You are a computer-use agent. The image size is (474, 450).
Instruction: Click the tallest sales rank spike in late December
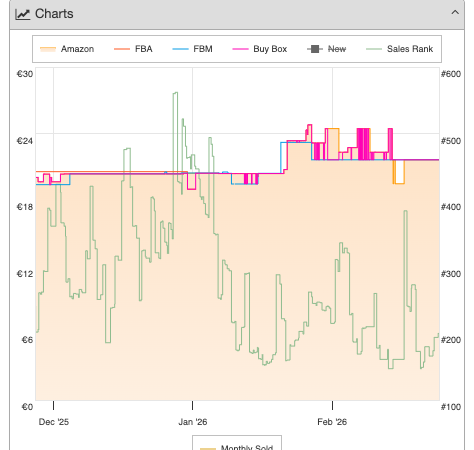(175, 93)
